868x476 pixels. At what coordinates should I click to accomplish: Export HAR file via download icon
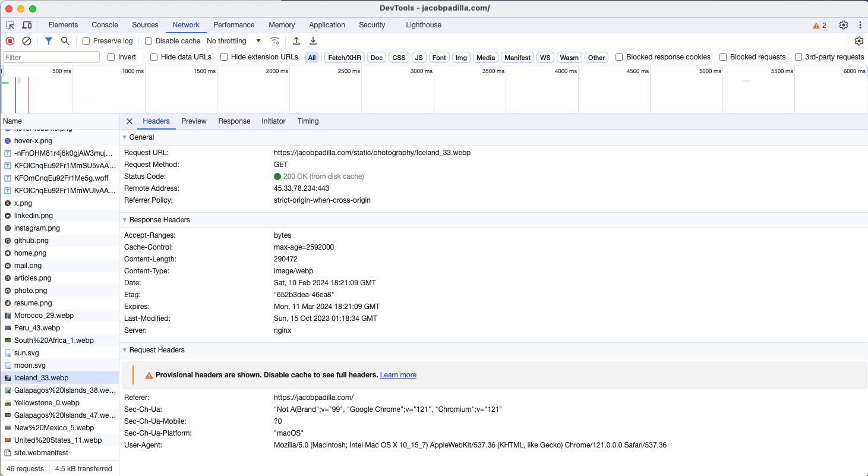point(313,41)
